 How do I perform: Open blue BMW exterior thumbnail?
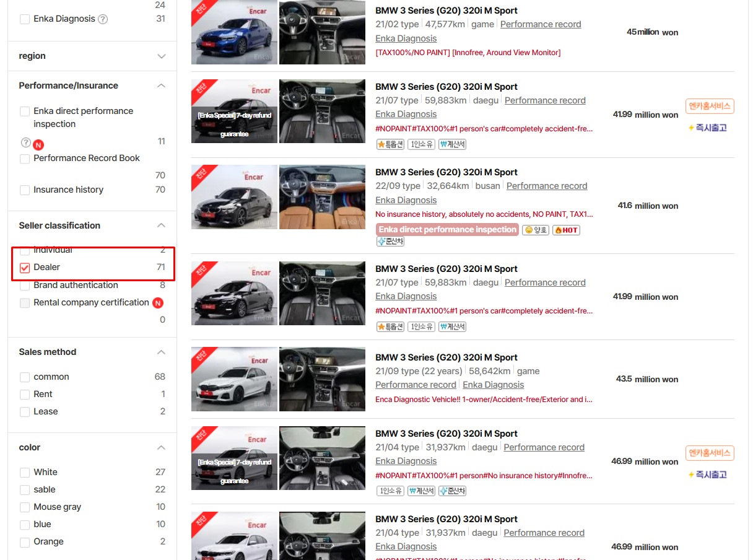[234, 32]
